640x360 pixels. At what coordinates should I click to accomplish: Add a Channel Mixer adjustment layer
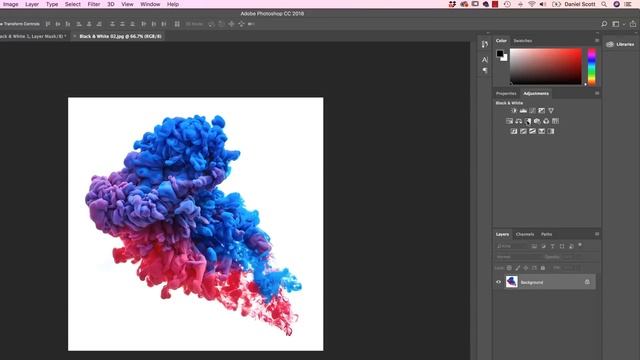(546, 121)
